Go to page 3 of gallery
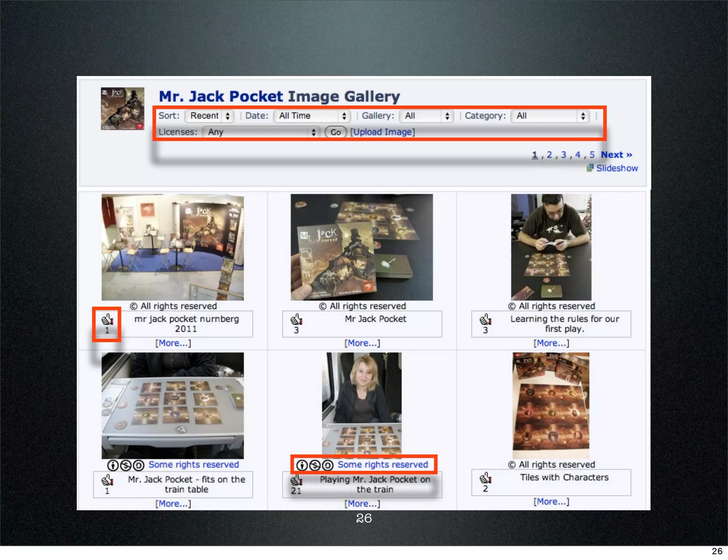The height and width of the screenshot is (560, 728). (563, 155)
